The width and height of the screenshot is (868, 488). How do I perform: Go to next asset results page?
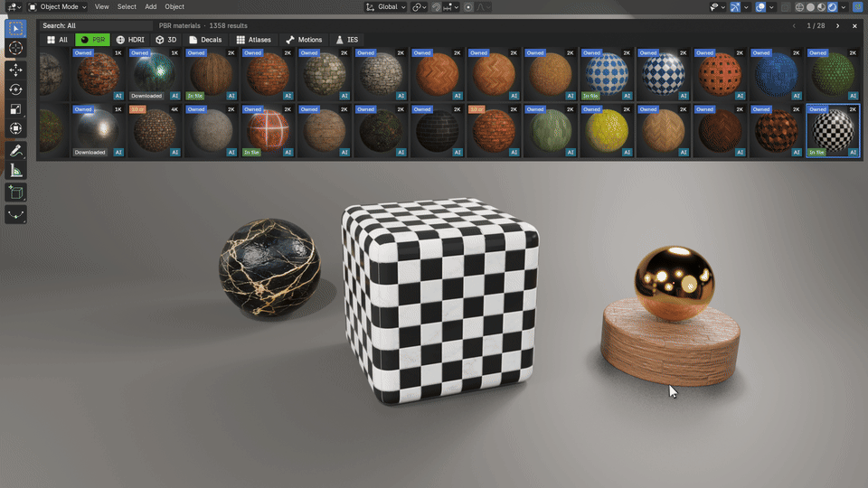(x=837, y=26)
